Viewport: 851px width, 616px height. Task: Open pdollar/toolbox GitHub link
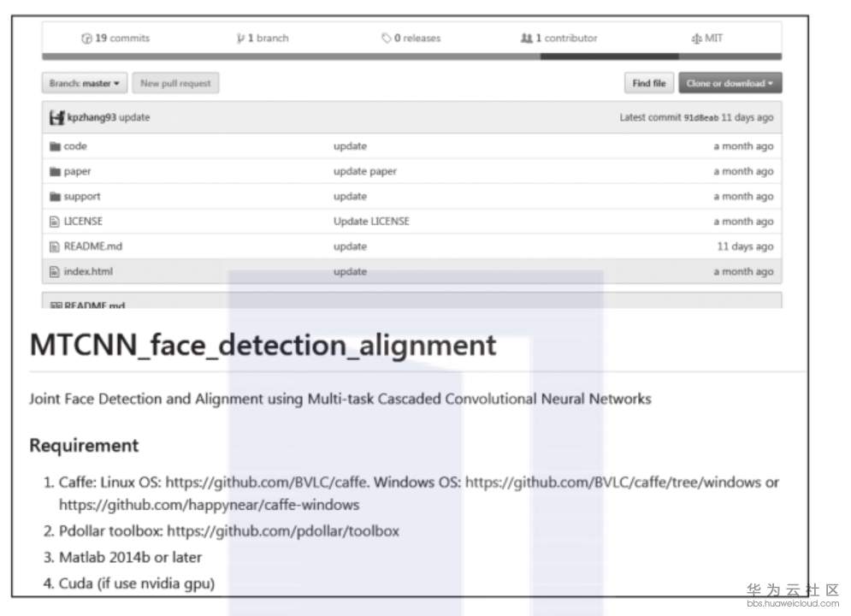[283, 530]
